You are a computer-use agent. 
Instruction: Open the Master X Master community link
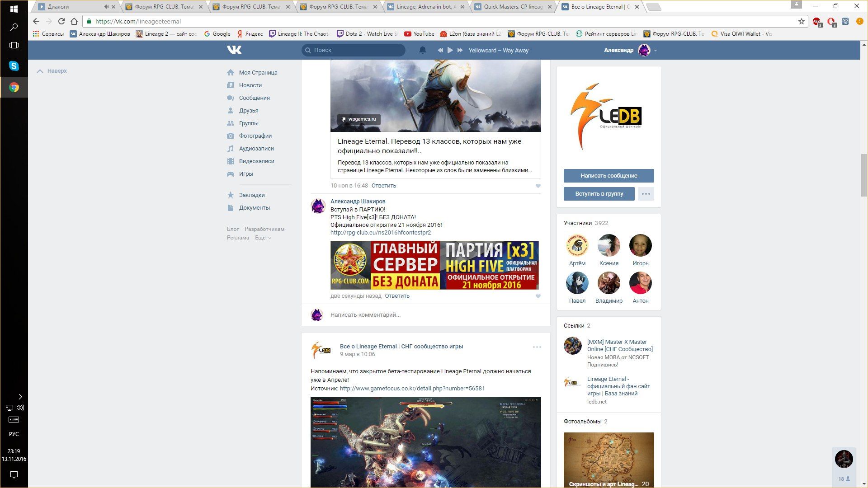click(x=620, y=346)
